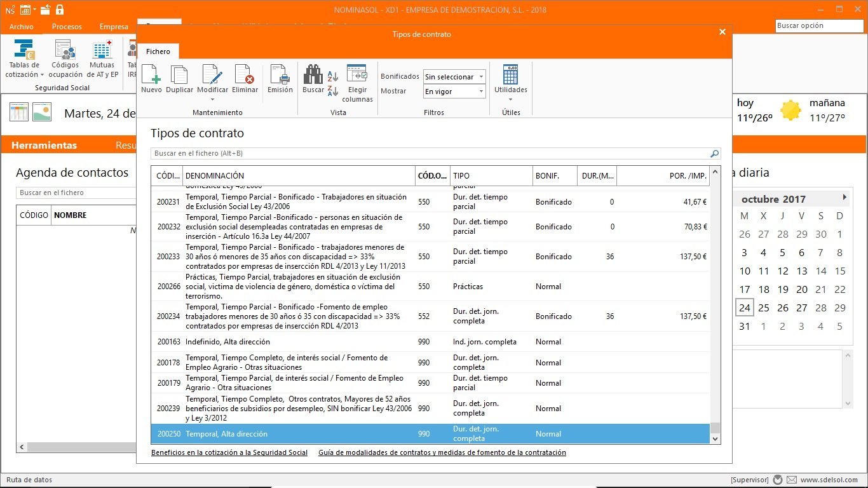This screenshot has height=488, width=868.
Task: Sort by TIPO column header
Action: [x=491, y=176]
